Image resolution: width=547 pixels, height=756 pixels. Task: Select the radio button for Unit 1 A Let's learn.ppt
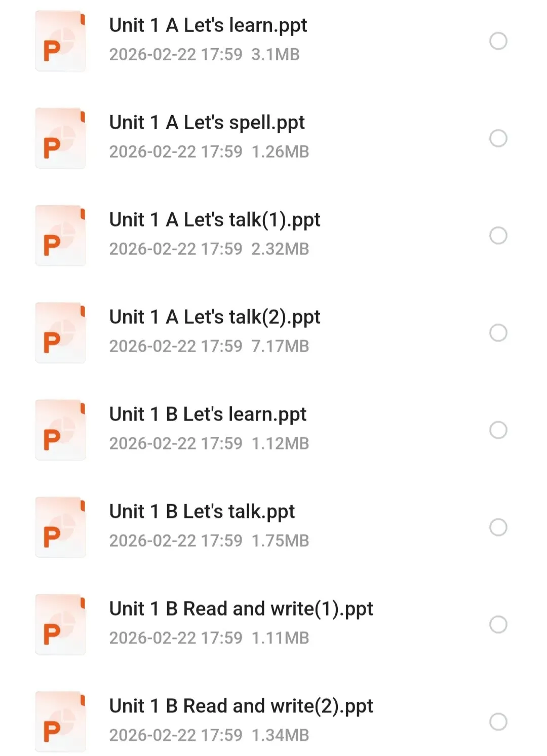[498, 41]
